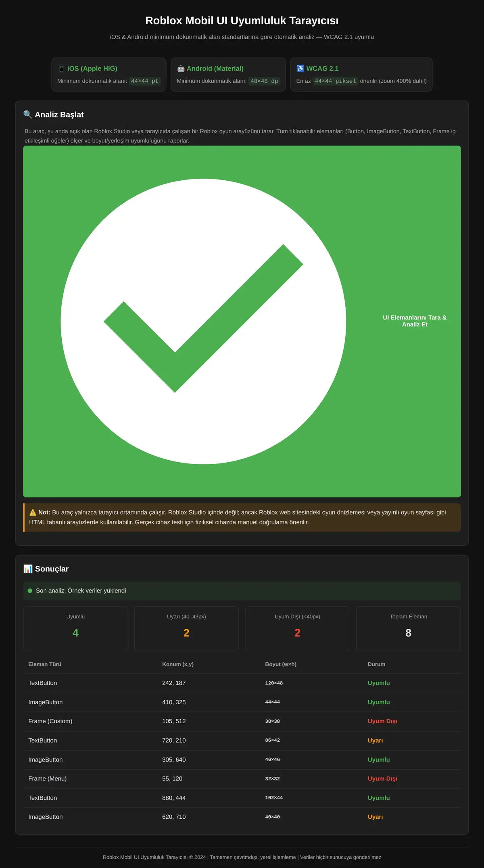The width and height of the screenshot is (484, 868).
Task: Click the '102×44' size cell
Action: coord(274,798)
